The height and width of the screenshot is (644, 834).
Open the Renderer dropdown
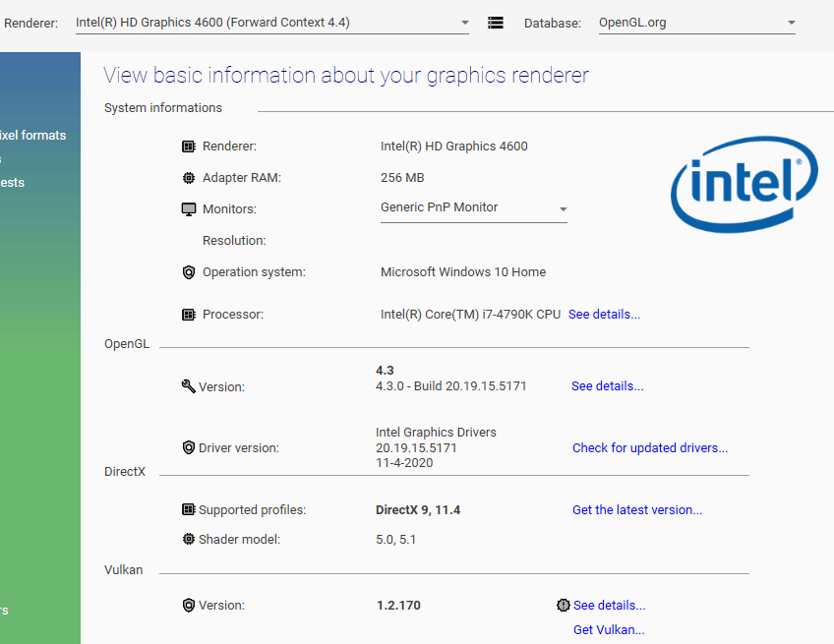pos(272,23)
